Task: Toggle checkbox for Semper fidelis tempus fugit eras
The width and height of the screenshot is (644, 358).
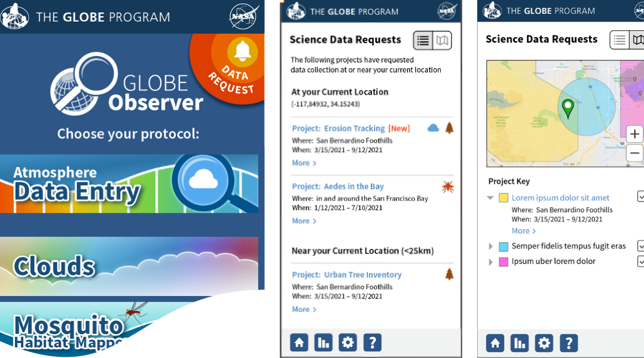Action: click(x=641, y=246)
